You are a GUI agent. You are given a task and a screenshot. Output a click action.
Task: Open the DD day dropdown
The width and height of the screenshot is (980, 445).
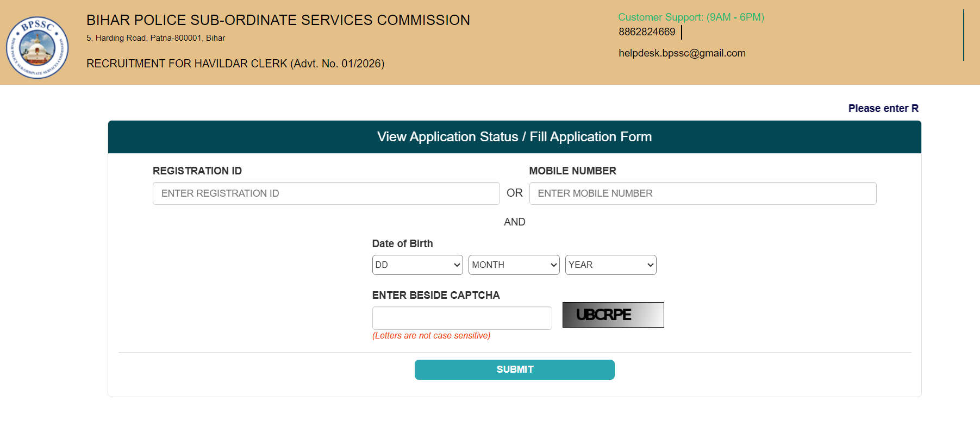(417, 265)
